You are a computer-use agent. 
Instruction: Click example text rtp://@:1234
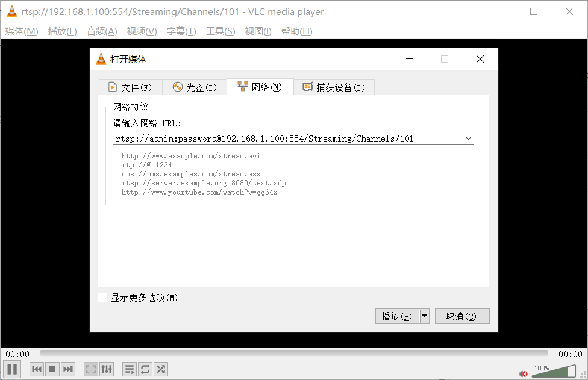coord(146,165)
